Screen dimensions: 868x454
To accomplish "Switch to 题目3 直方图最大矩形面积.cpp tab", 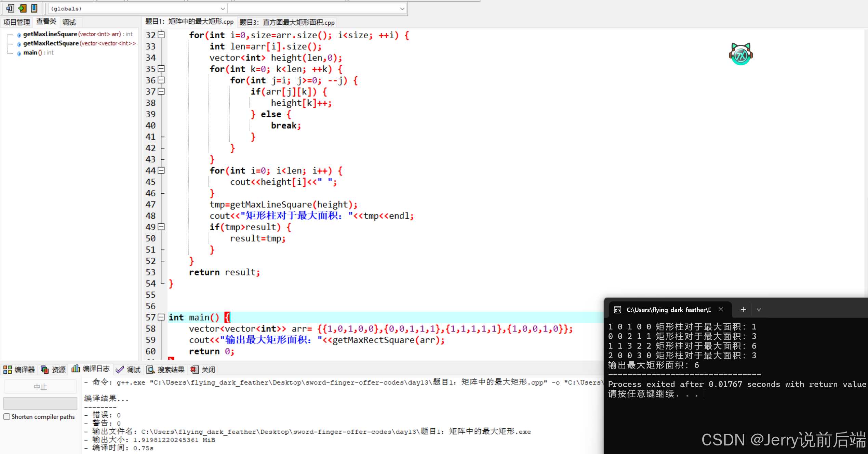I will (287, 23).
